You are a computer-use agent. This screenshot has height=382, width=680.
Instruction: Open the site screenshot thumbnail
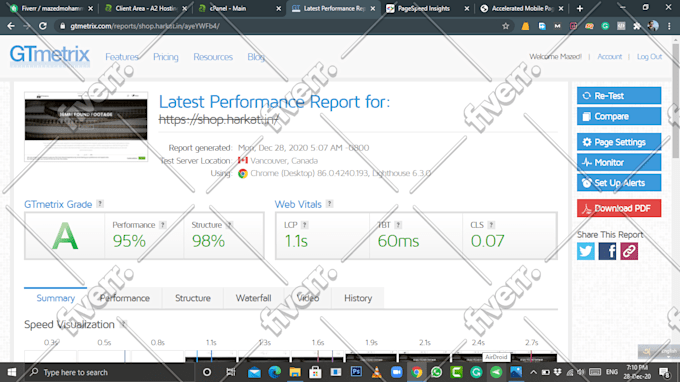click(86, 127)
